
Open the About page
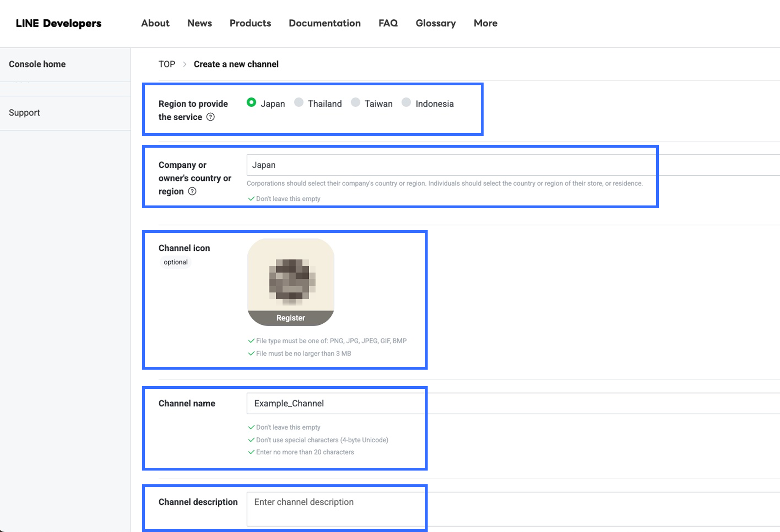(155, 23)
